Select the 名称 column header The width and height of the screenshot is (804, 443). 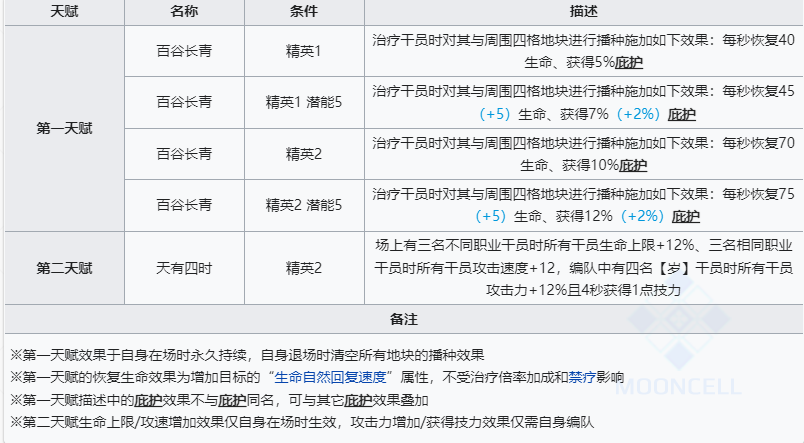click(184, 10)
